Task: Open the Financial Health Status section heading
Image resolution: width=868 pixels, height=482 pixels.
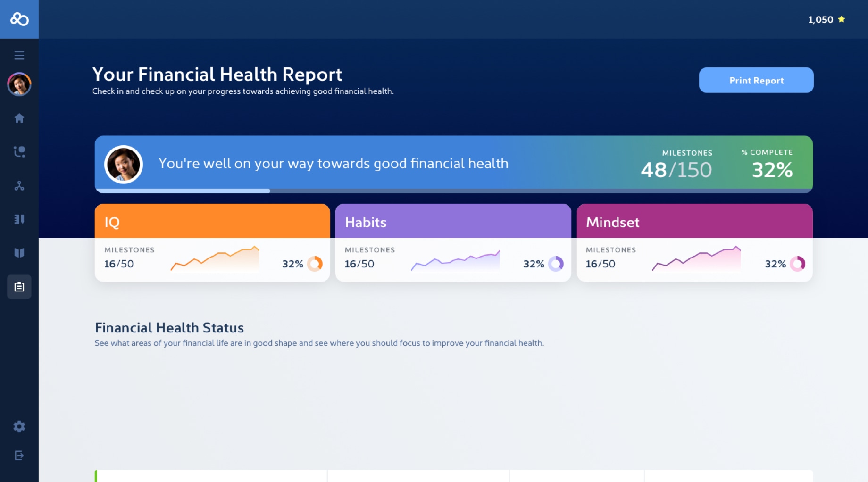Action: 169,327
